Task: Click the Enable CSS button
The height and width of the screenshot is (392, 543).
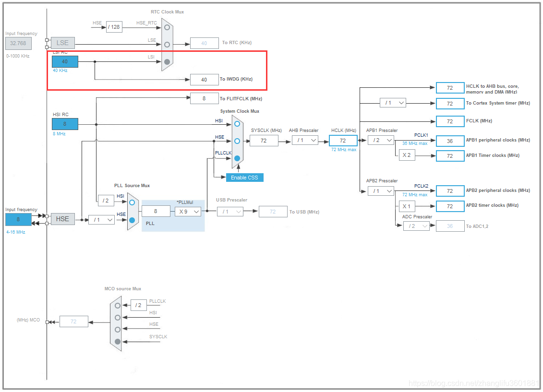Action: click(x=244, y=178)
